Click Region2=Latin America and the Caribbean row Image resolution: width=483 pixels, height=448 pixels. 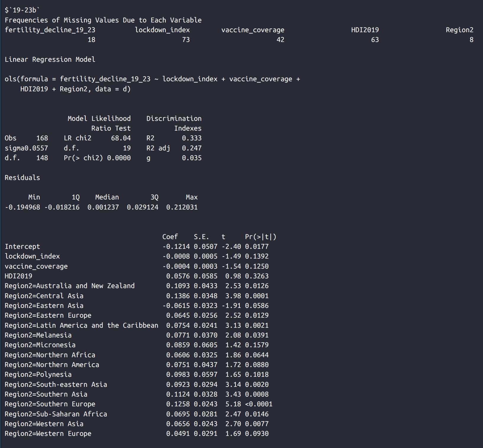[81, 325]
